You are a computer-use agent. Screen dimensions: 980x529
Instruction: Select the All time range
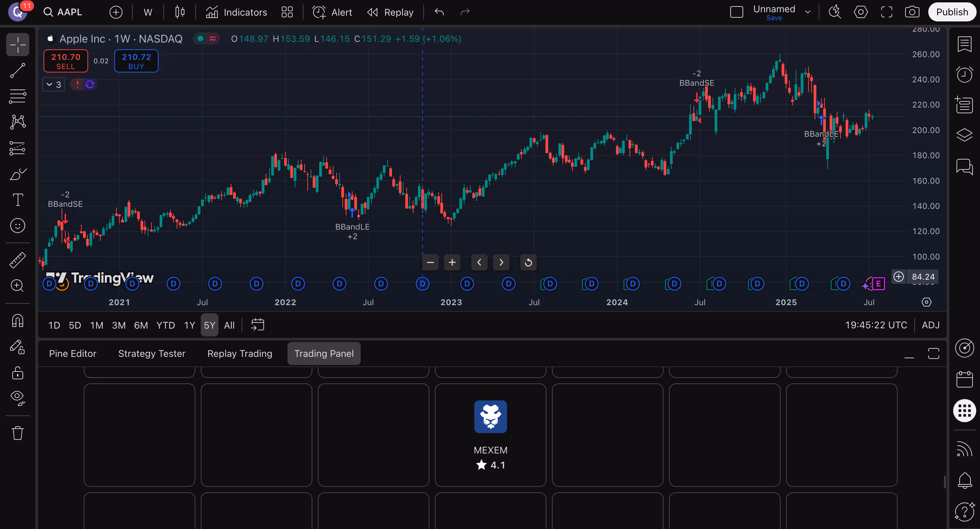[x=229, y=325]
